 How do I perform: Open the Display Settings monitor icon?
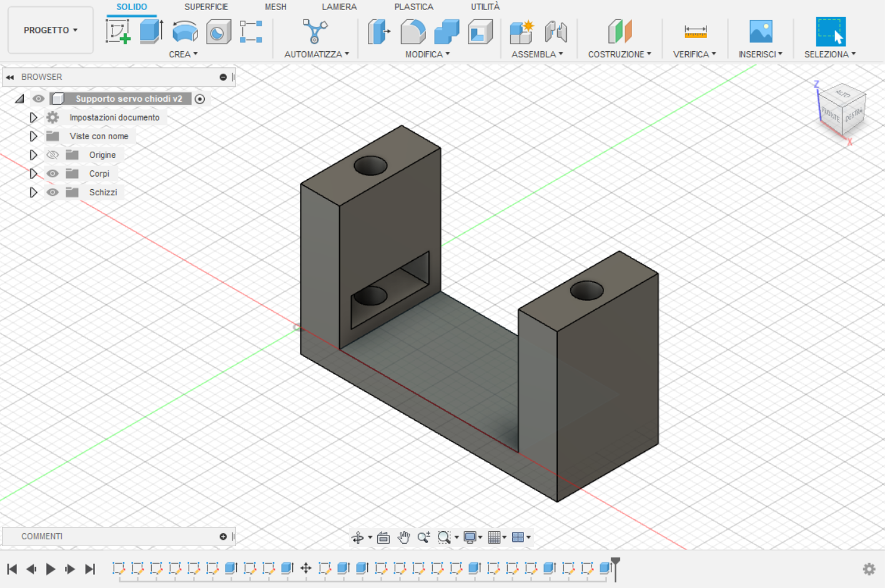click(470, 537)
